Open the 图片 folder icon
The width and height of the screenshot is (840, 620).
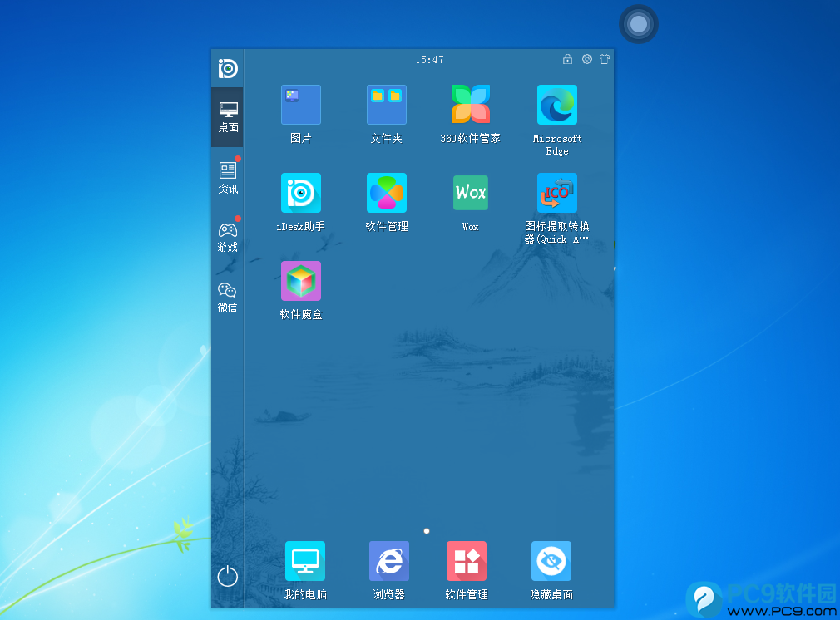click(x=300, y=105)
